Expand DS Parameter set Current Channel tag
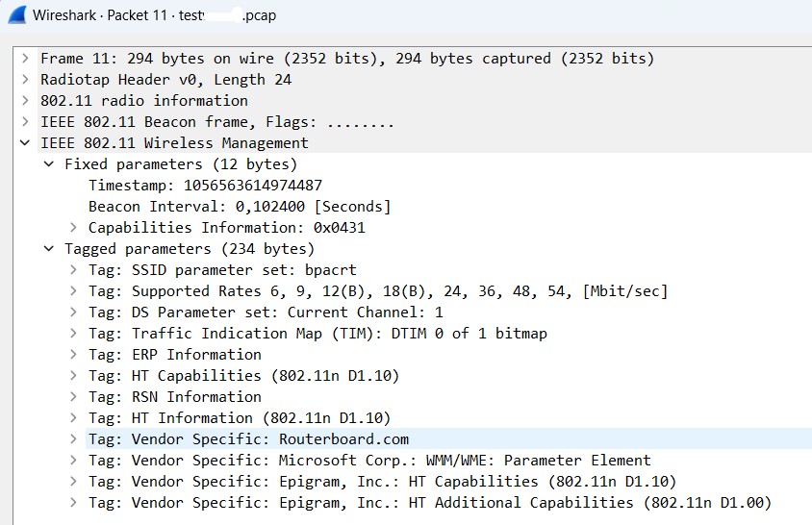Image resolution: width=812 pixels, height=525 pixels. click(x=74, y=312)
